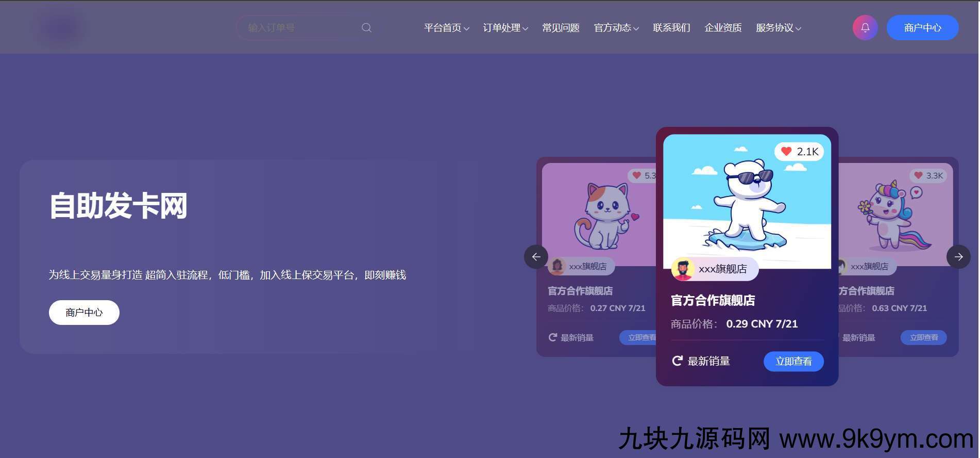
Task: Click center card title 官方合作旗舰店
Action: pyautogui.click(x=713, y=300)
